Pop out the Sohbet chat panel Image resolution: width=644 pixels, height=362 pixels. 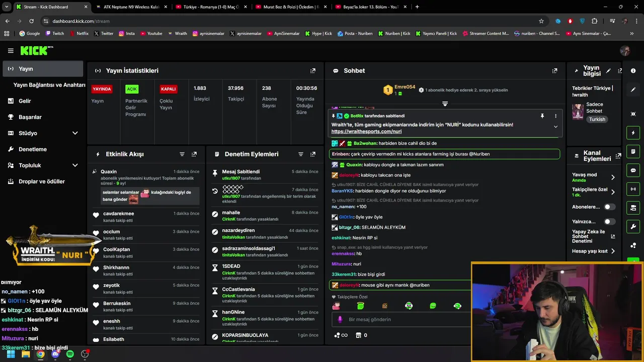(x=554, y=71)
